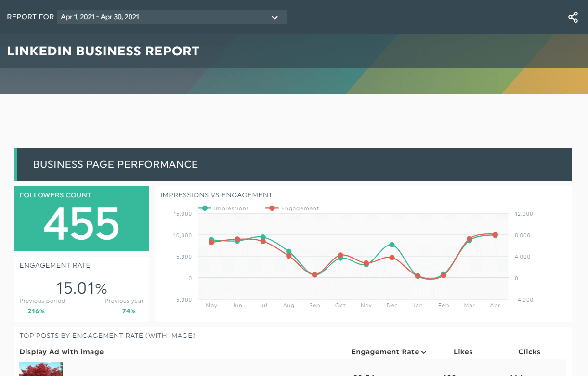Screen dimensions: 588x376
Task: Click the 15,000 value on the left axis
Action: [x=182, y=214]
